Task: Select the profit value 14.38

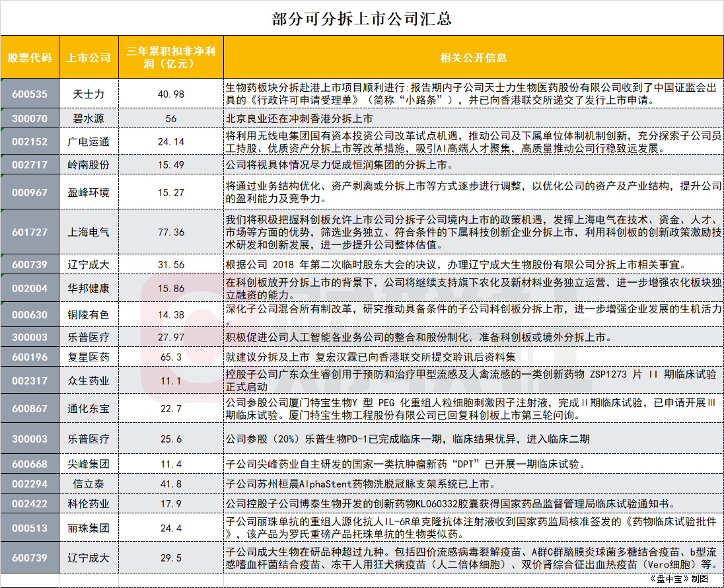Action: pyautogui.click(x=171, y=314)
